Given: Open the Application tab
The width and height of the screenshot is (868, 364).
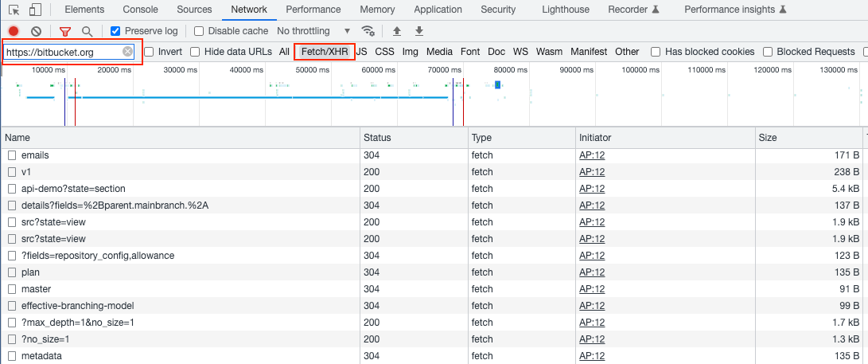Looking at the screenshot, I should click(438, 10).
